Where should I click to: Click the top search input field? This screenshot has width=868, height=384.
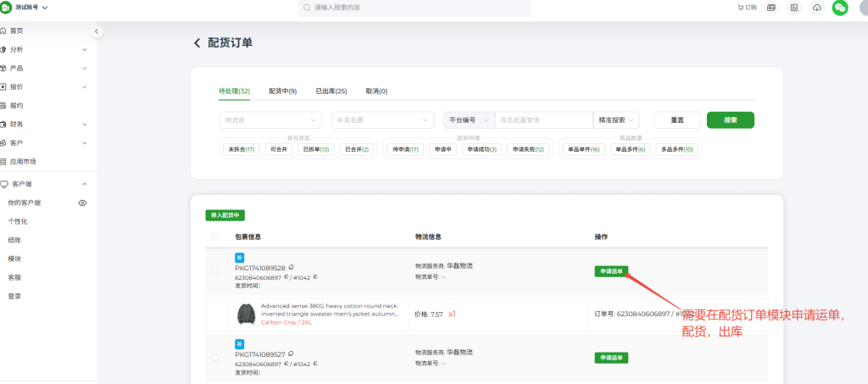415,8
